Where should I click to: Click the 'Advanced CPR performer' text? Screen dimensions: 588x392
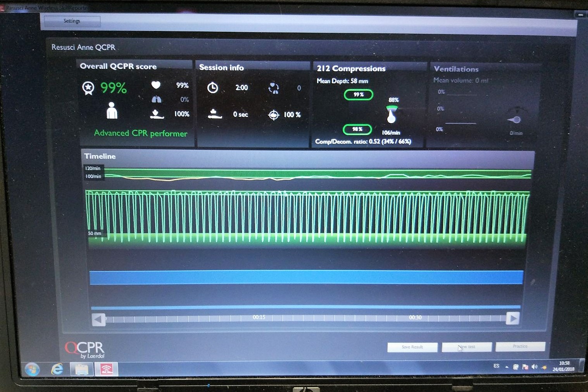(141, 133)
